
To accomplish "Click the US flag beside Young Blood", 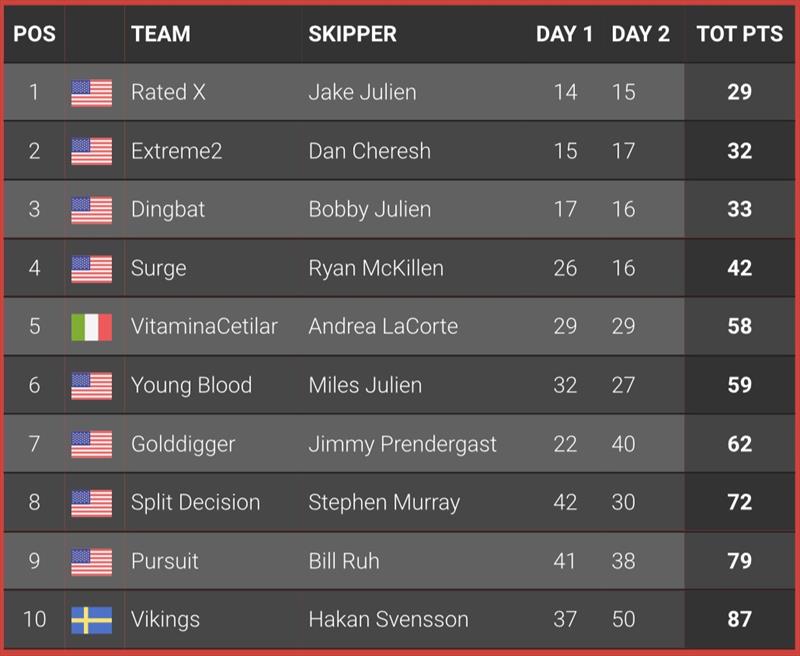I will (92, 386).
